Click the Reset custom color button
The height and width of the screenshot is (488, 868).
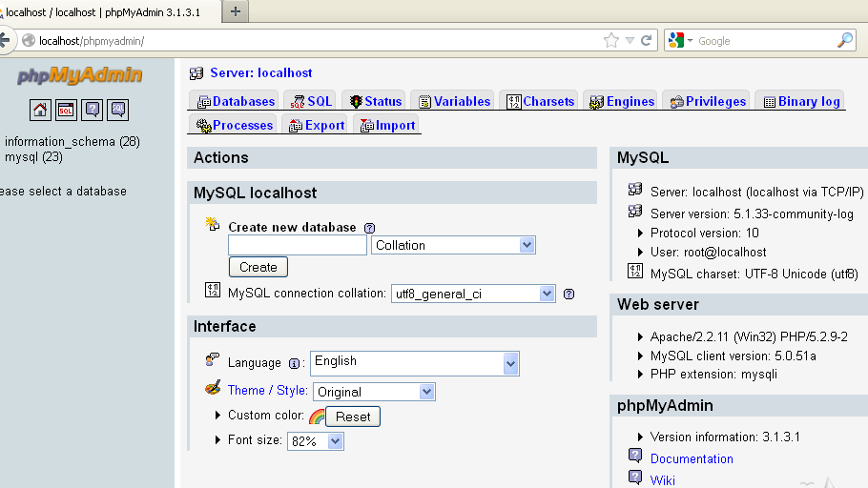pyautogui.click(x=353, y=417)
